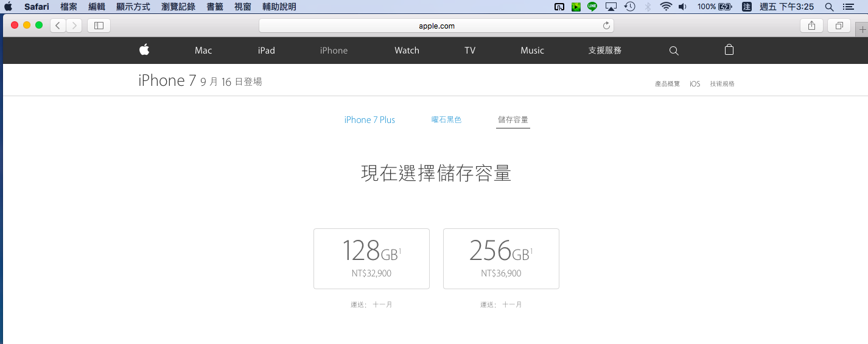The width and height of the screenshot is (868, 344).
Task: Show the Safari sidebar
Action: coord(99,26)
